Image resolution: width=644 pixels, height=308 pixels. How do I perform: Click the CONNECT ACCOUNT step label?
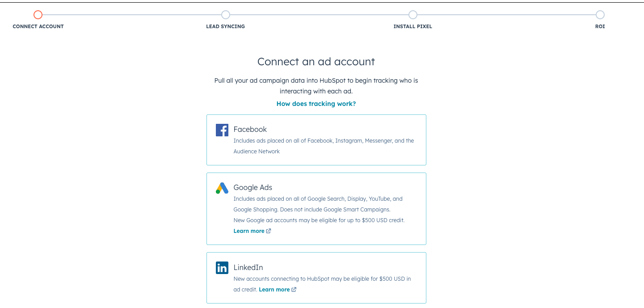point(38,26)
